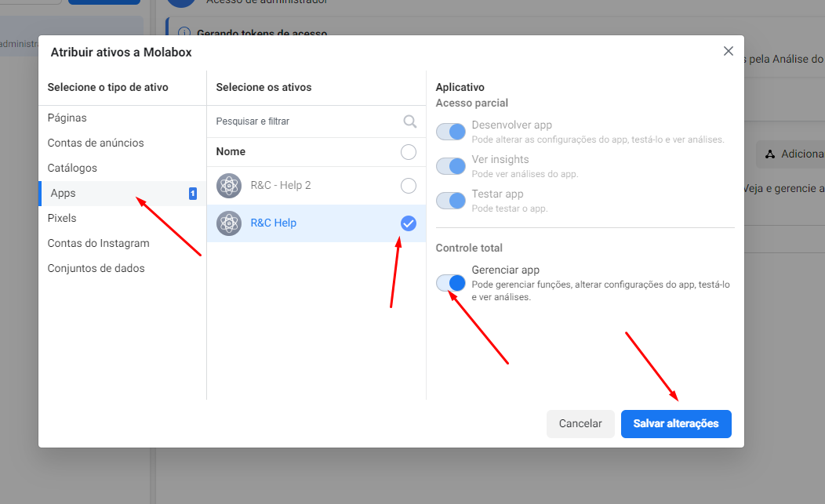
Task: Open Contas do Instagram asset type
Action: pyautogui.click(x=98, y=243)
